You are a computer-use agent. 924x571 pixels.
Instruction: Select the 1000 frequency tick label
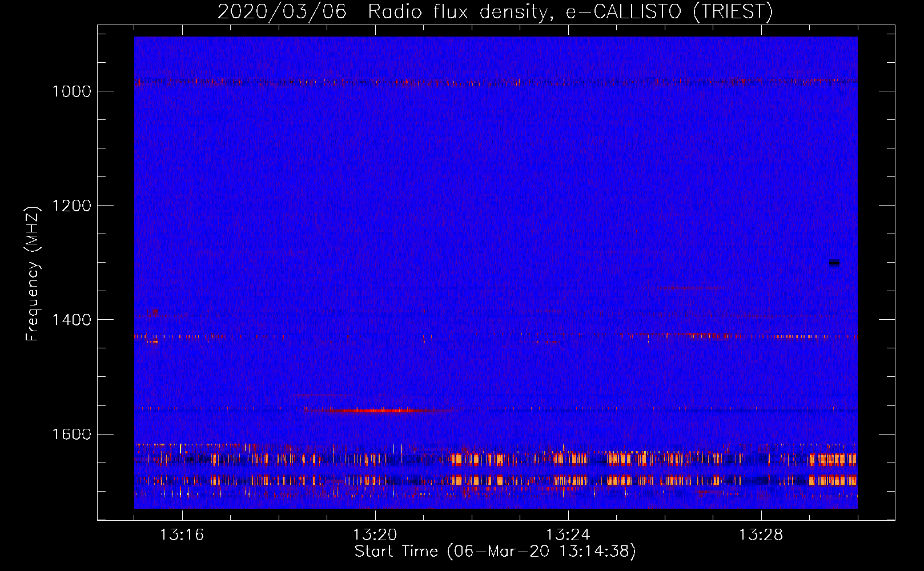pos(72,91)
